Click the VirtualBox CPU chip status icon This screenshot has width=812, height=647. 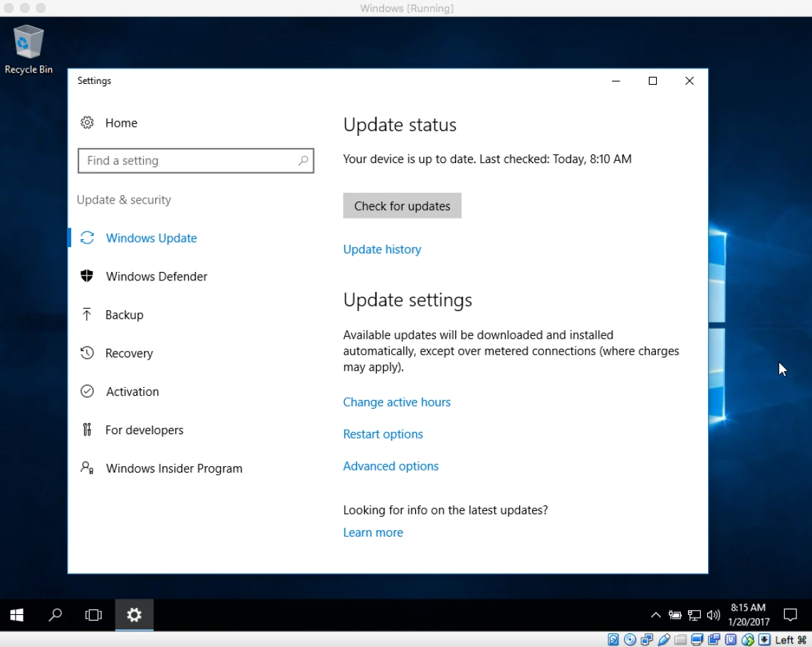coord(731,640)
